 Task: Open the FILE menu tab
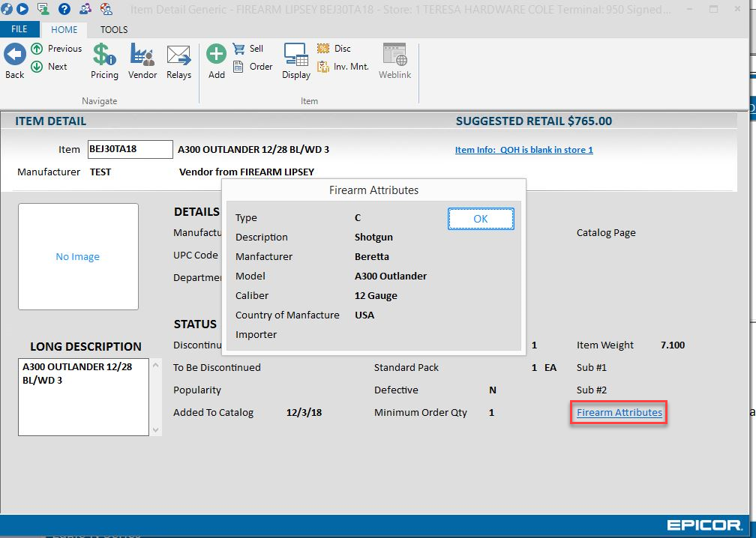point(19,30)
